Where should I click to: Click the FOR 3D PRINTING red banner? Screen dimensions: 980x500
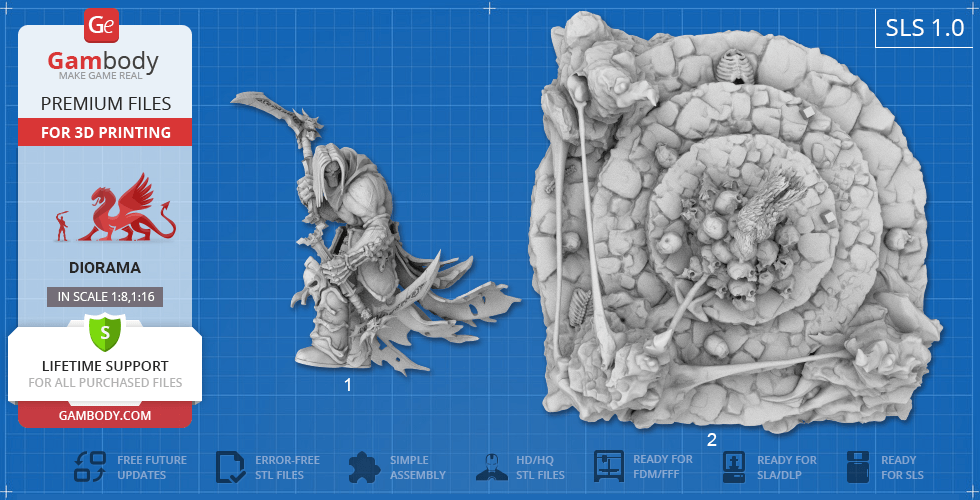pos(104,132)
